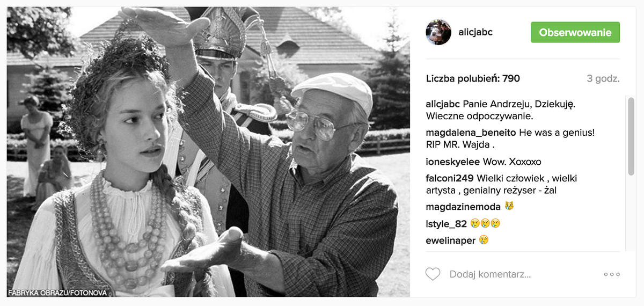644x306 pixels.
Task: Click the green Obserwowanie follow button
Action: coord(575,32)
